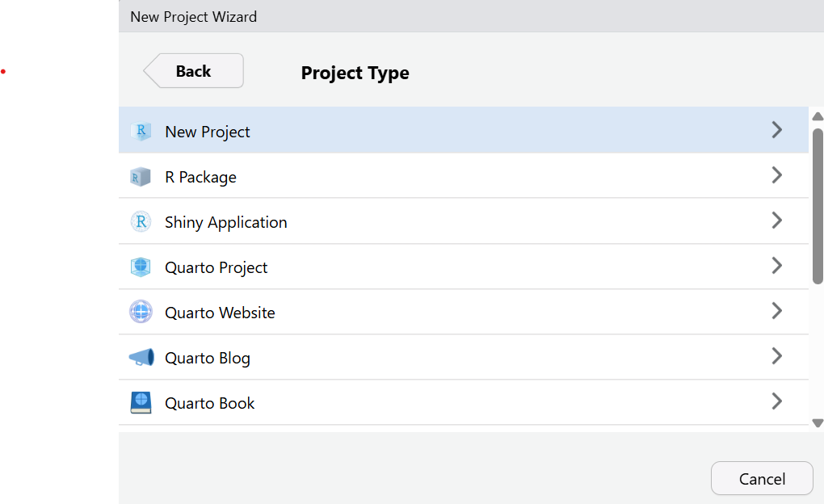Image resolution: width=824 pixels, height=504 pixels.
Task: Select the R Package cube icon
Action: point(141,176)
